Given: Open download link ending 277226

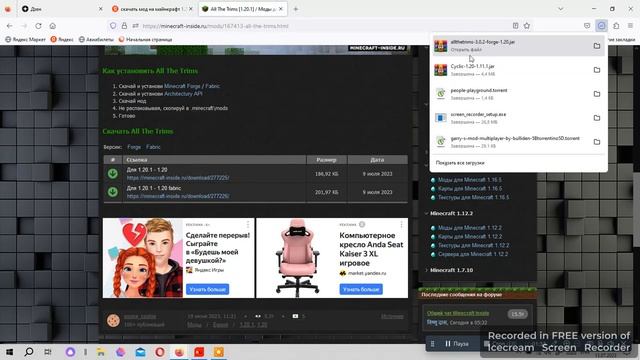Looking at the screenshot, I should 178,196.
